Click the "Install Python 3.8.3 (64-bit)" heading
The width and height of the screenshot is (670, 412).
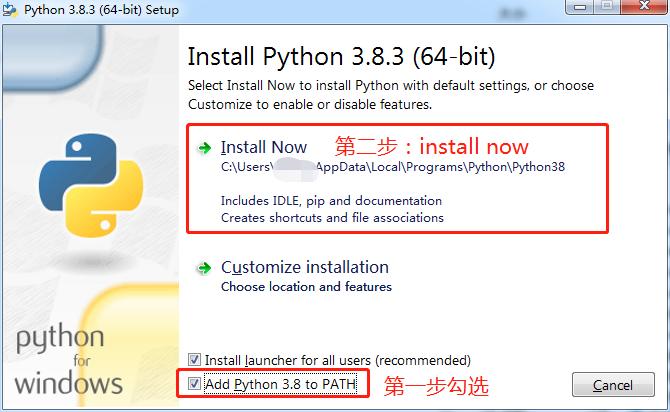341,55
